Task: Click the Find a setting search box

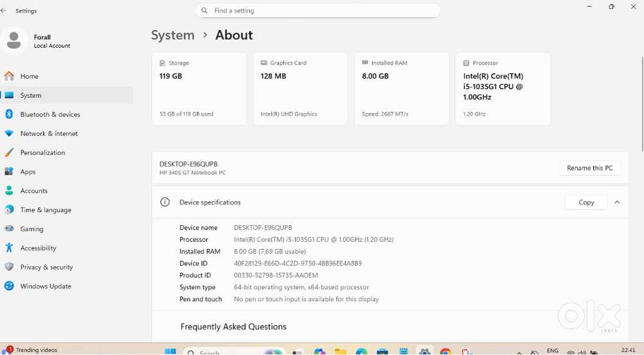Action: click(318, 11)
